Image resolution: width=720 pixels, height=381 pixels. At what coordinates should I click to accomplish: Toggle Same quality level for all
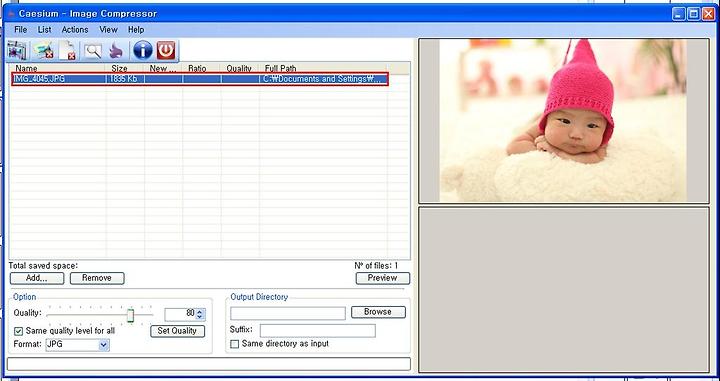pos(18,331)
